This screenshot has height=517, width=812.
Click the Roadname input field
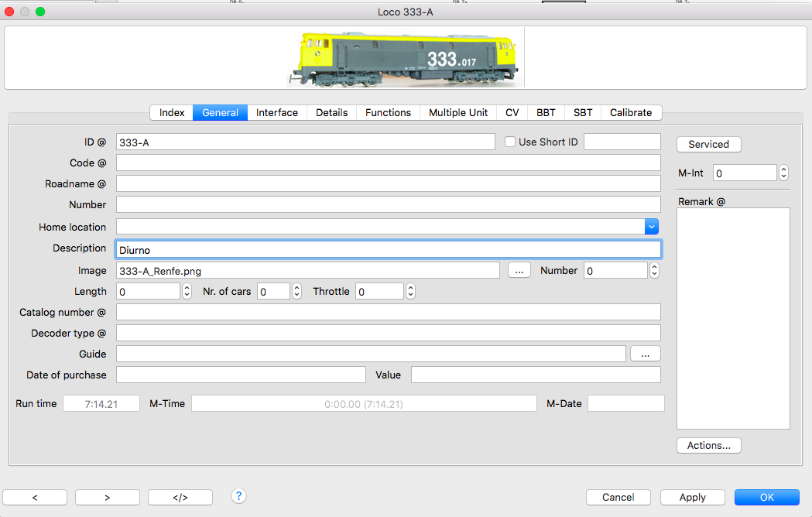(x=389, y=183)
